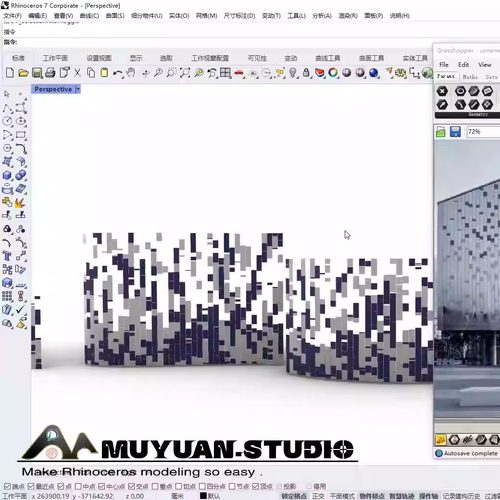Click the padlock Lock icon
The image size is (500, 500).
coord(306,73)
